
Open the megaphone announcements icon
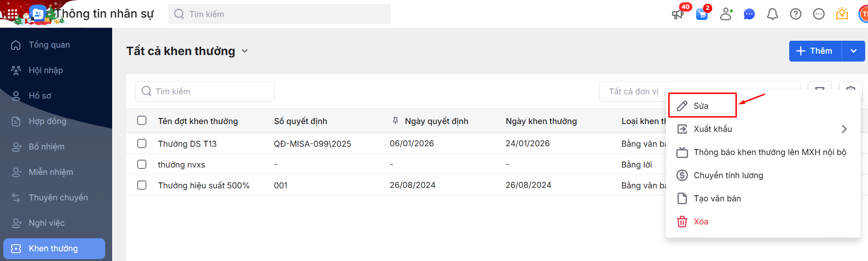pyautogui.click(x=678, y=14)
